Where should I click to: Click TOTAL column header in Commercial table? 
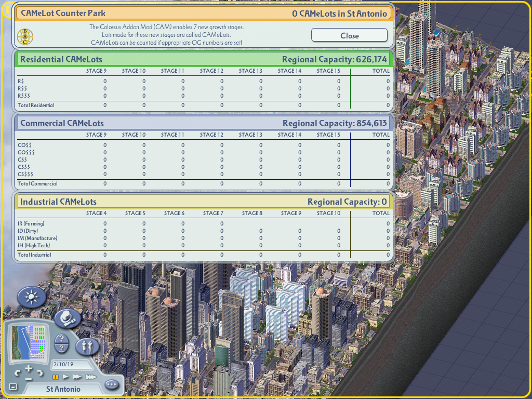pyautogui.click(x=381, y=135)
